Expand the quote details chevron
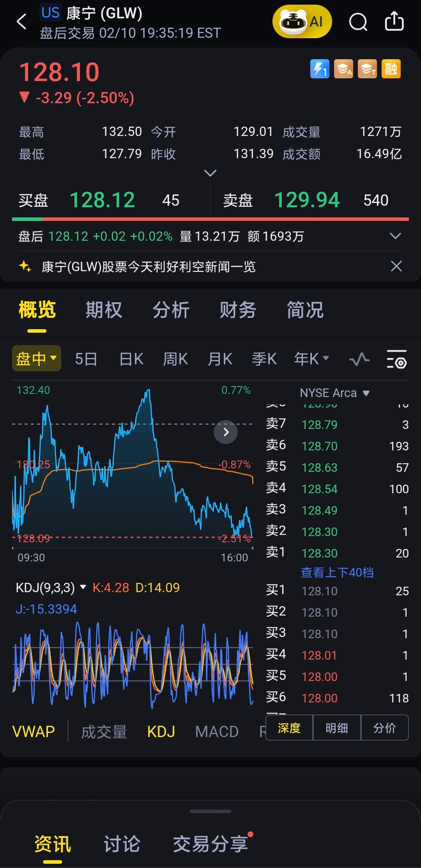421x868 pixels. (x=210, y=173)
